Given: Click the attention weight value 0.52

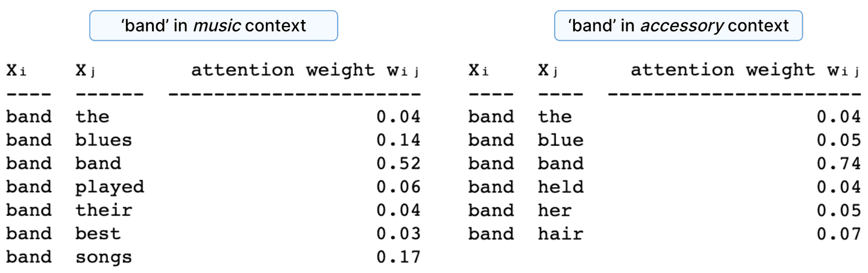Looking at the screenshot, I should (x=398, y=164).
